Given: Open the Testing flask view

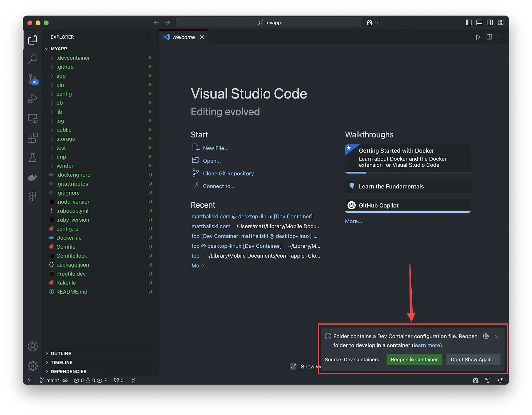Looking at the screenshot, I should pyautogui.click(x=33, y=157).
